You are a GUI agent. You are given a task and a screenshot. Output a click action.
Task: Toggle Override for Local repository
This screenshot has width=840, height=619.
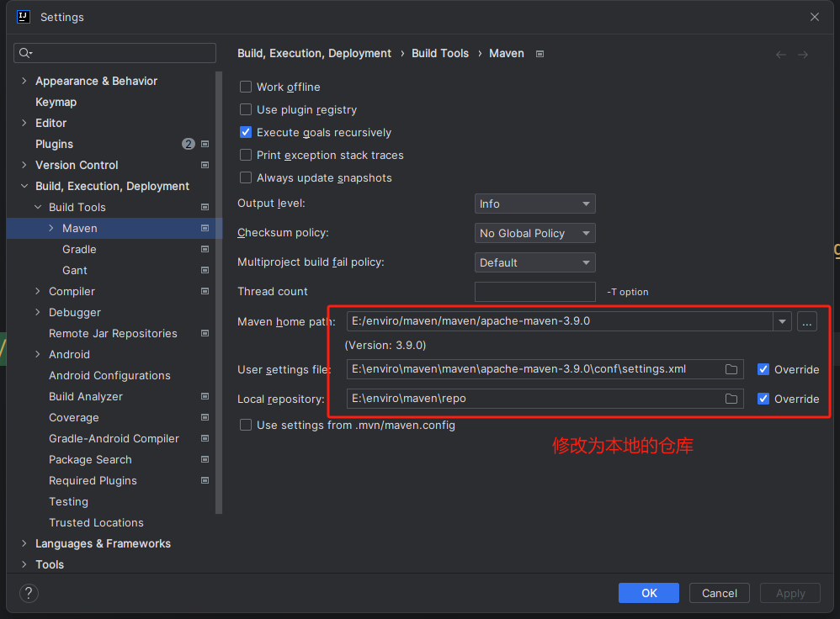pos(763,399)
